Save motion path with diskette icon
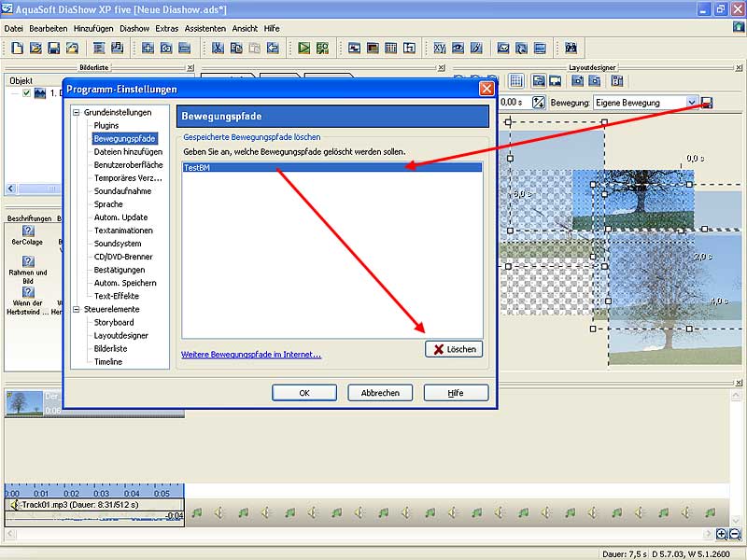The width and height of the screenshot is (747, 560). [707, 103]
